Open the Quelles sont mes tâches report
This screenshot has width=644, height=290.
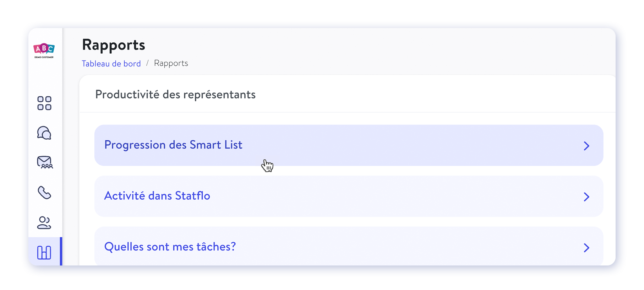coord(349,246)
